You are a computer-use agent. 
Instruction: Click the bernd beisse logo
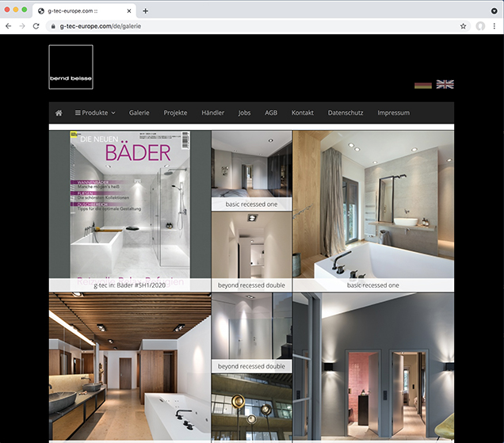tap(71, 67)
